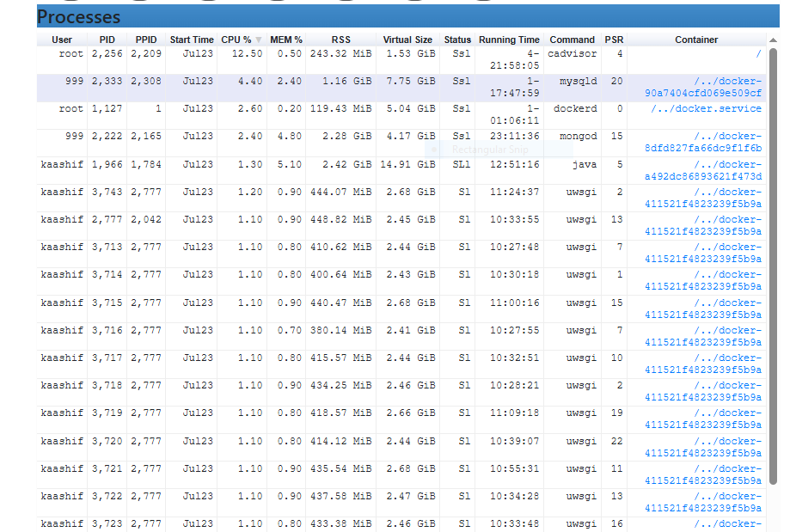796x532 pixels.
Task: Open the mongod docker-8dfd827fa66dc9f1f6b link
Action: click(x=703, y=142)
